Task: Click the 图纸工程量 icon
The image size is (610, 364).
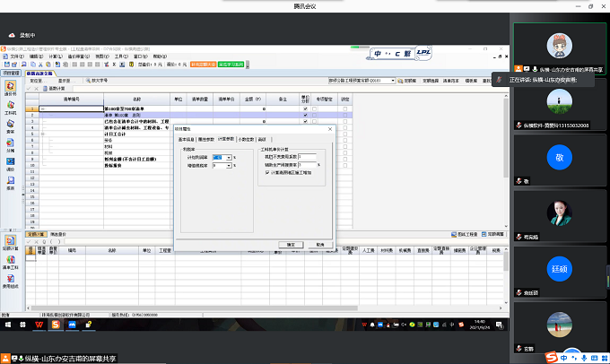Action: click(454, 234)
